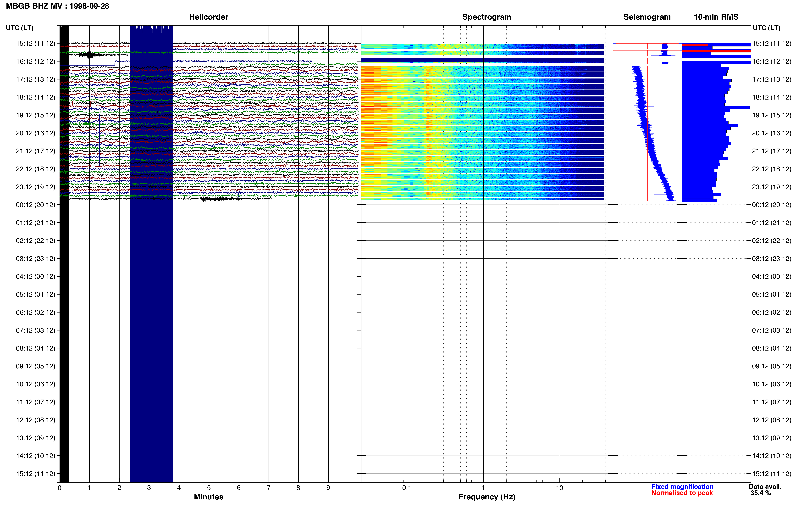Click left time label '18:12 (14:12)'
The image size is (812, 508).
(x=36, y=97)
